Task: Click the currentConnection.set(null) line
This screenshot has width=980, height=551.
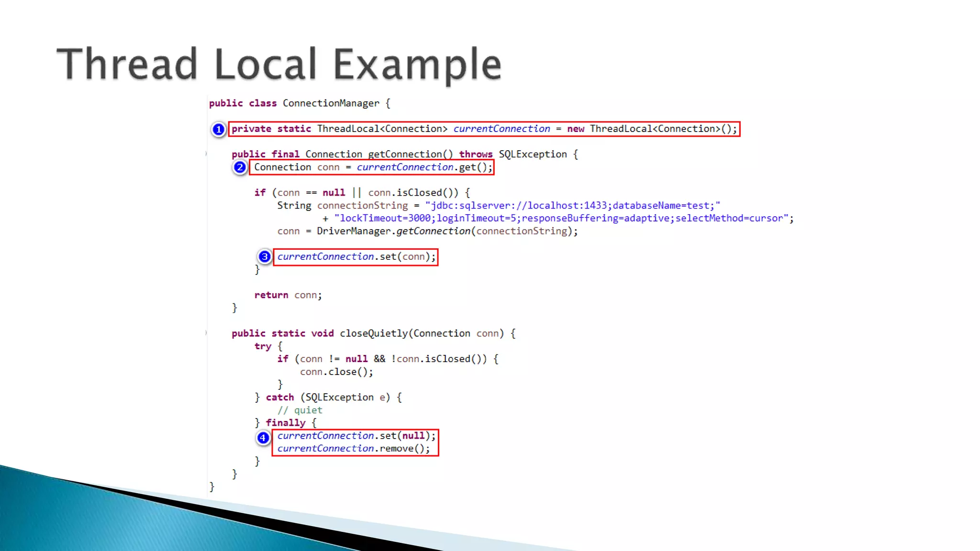Action: [356, 436]
